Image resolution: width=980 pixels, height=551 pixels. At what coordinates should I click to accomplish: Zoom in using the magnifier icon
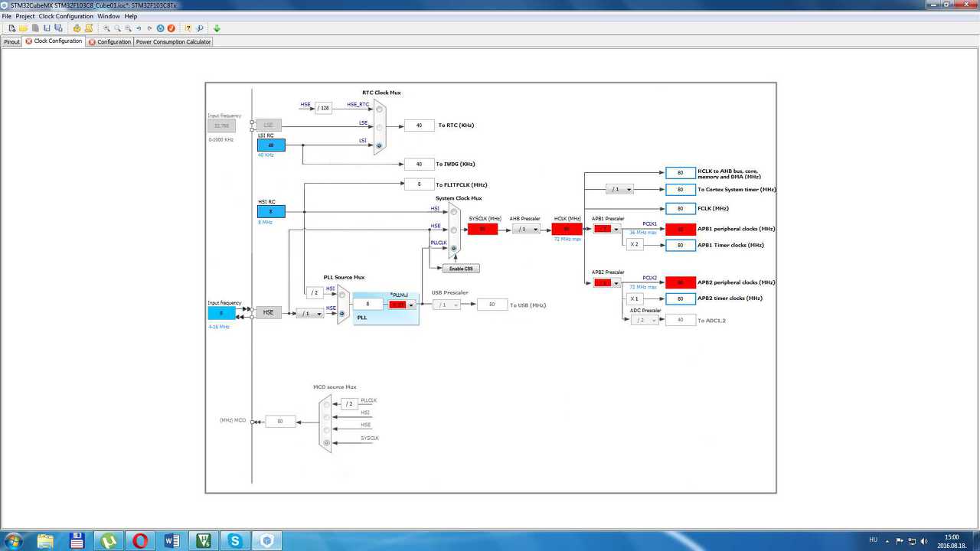107,28
